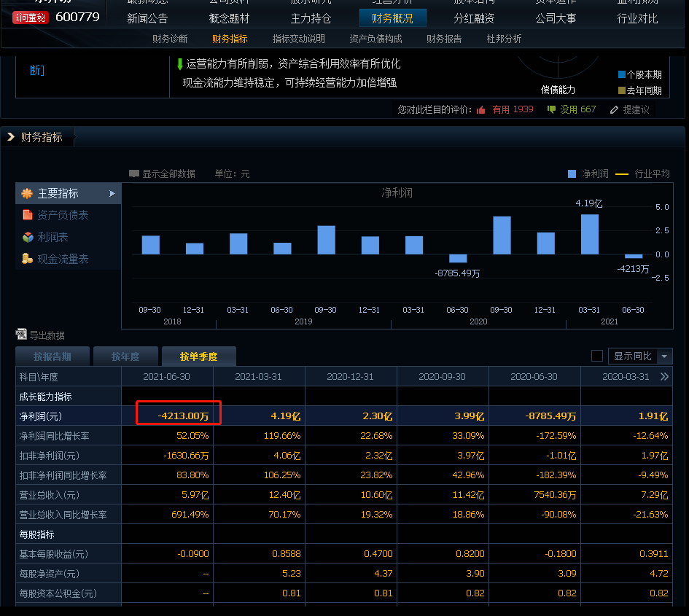Toggle the 行业平均 legend line

[622, 174]
